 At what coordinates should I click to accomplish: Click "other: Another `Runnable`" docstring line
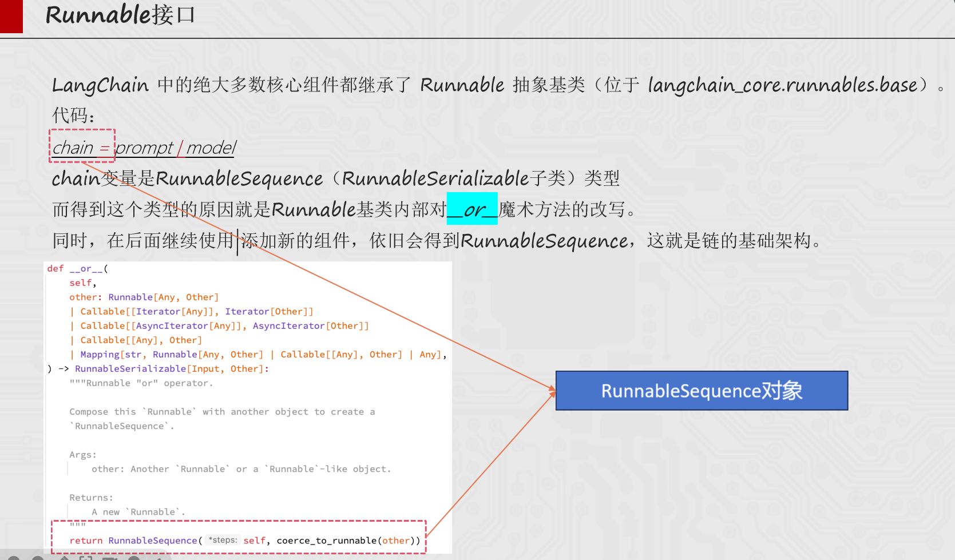click(x=241, y=468)
